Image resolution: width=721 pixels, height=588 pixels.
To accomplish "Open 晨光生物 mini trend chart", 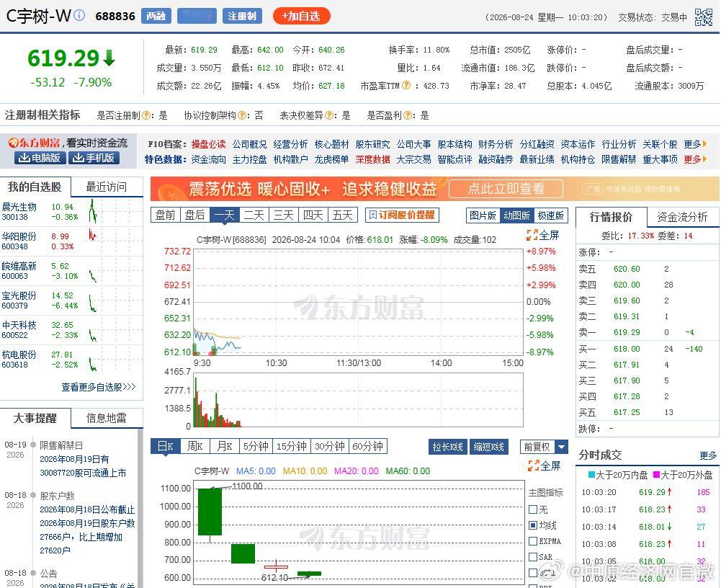I will 93,211.
